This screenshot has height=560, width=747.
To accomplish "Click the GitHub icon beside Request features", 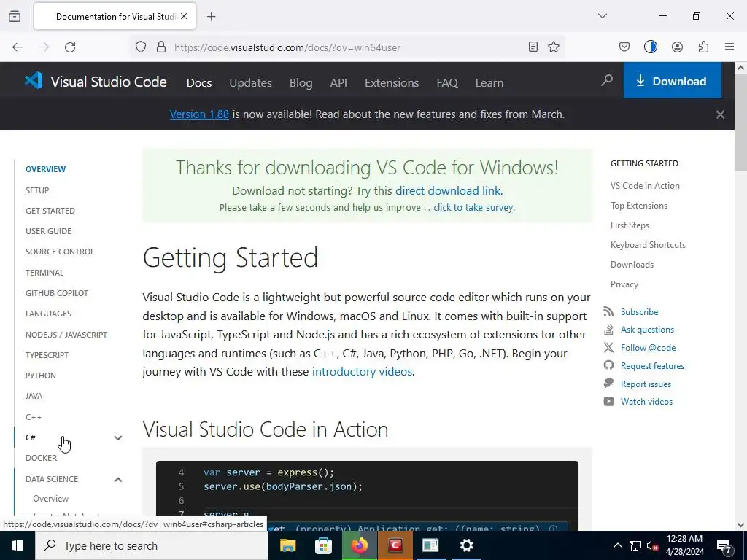I will coord(608,365).
